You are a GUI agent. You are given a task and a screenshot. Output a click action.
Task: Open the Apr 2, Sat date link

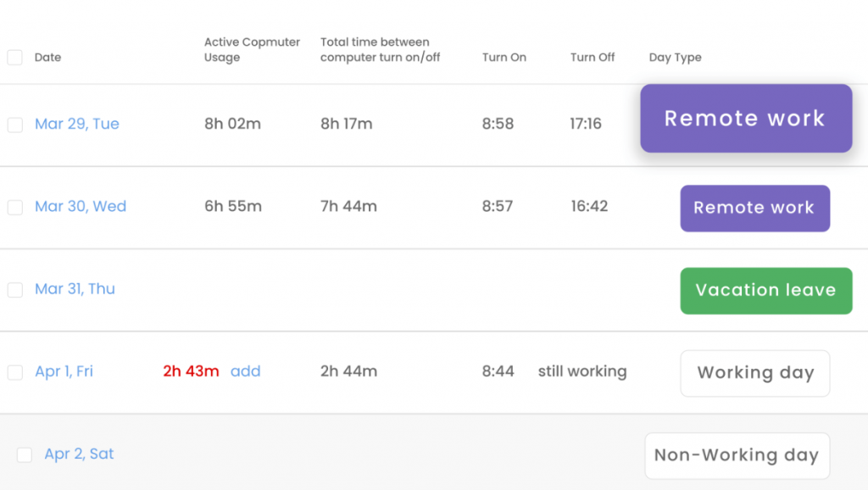[79, 454]
